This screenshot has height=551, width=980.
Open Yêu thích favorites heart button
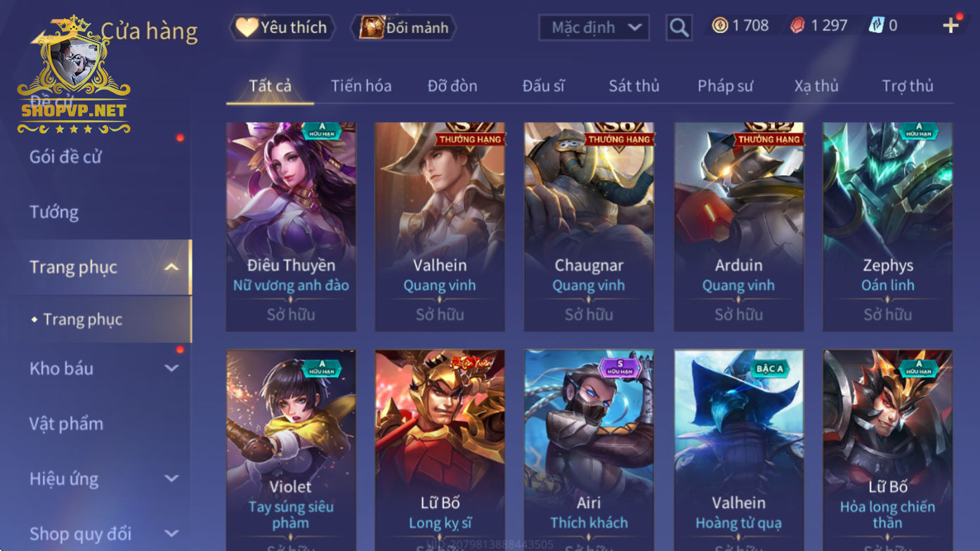pos(282,28)
